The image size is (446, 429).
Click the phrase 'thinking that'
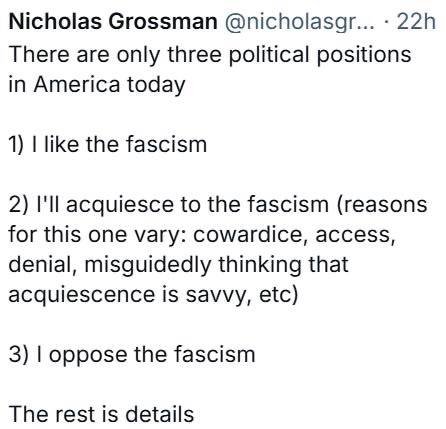pyautogui.click(x=283, y=265)
